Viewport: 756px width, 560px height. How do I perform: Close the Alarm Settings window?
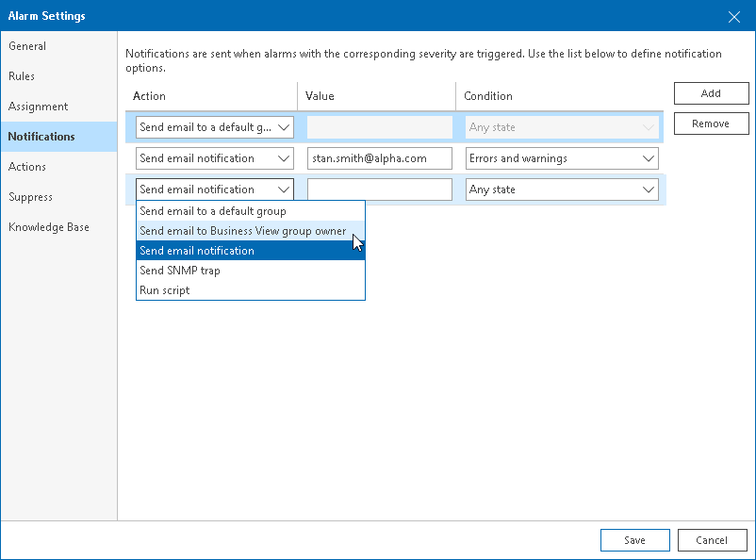(x=734, y=15)
